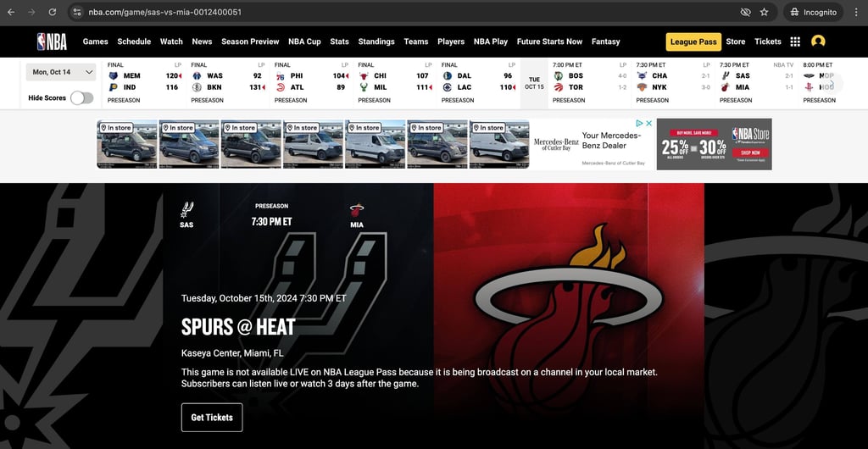Click the Boston Celtics logo

pyautogui.click(x=558, y=75)
